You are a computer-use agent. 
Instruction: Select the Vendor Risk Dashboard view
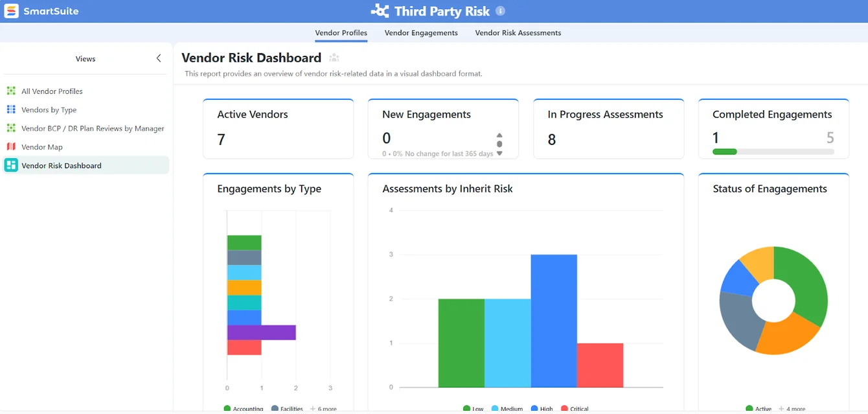click(x=86, y=165)
